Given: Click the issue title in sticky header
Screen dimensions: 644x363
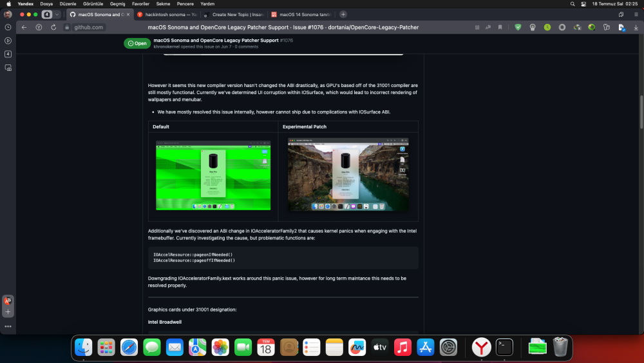Looking at the screenshot, I should pyautogui.click(x=216, y=40).
